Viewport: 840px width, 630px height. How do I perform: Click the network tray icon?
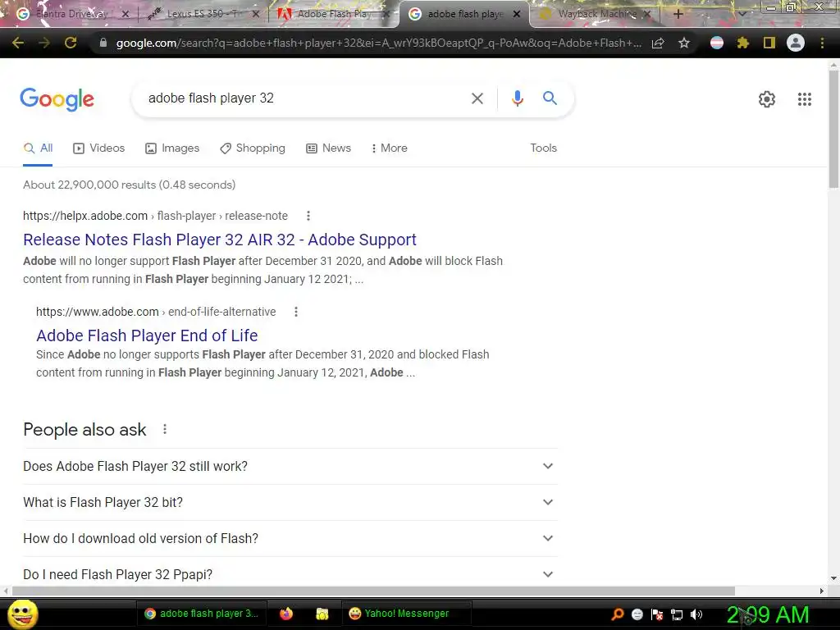point(677,614)
